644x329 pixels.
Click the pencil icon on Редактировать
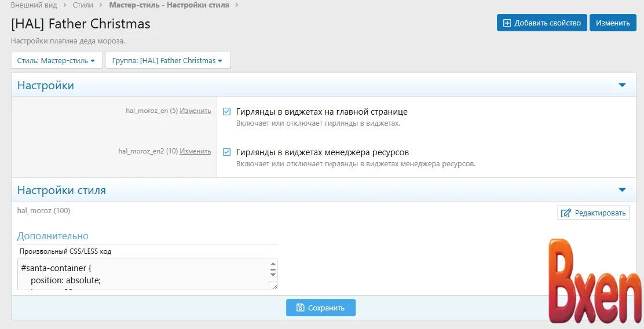[x=566, y=213]
